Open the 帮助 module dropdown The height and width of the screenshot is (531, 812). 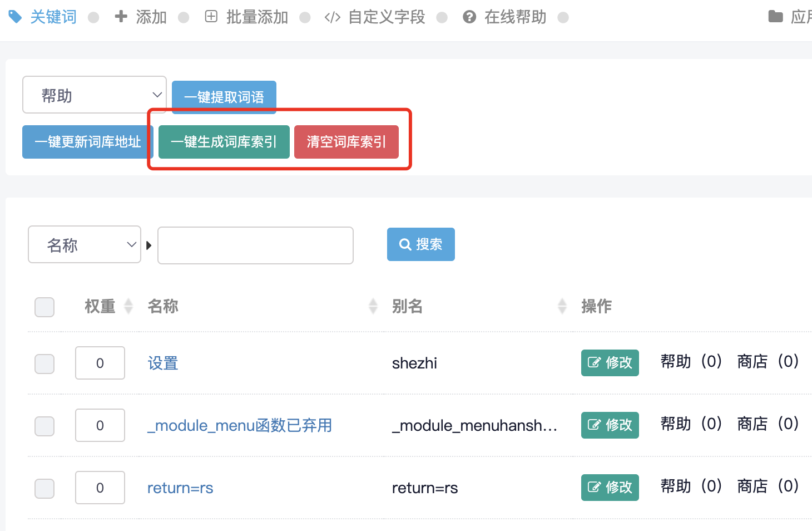pos(95,95)
